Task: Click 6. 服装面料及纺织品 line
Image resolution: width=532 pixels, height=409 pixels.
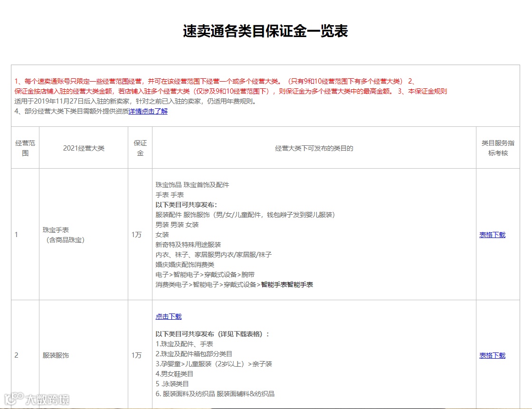Action: click(215, 394)
